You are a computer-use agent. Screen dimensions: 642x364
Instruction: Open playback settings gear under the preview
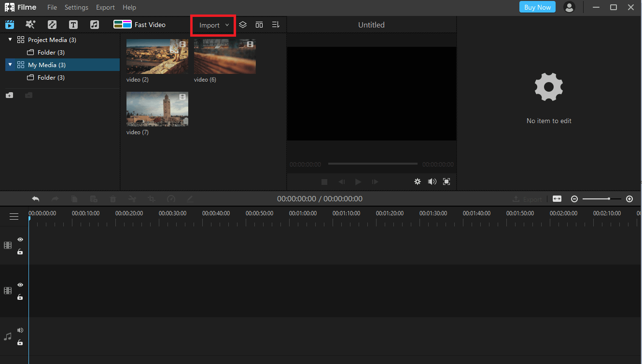tap(417, 182)
